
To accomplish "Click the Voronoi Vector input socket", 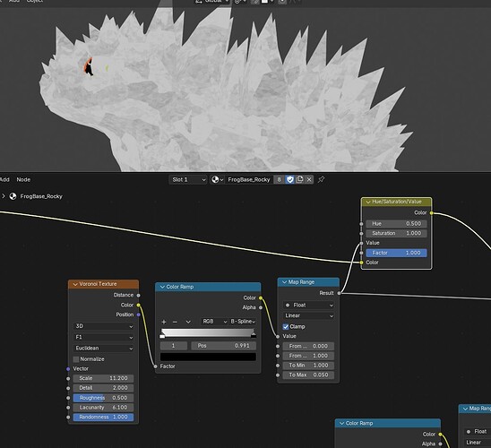I will pyautogui.click(x=68, y=369).
